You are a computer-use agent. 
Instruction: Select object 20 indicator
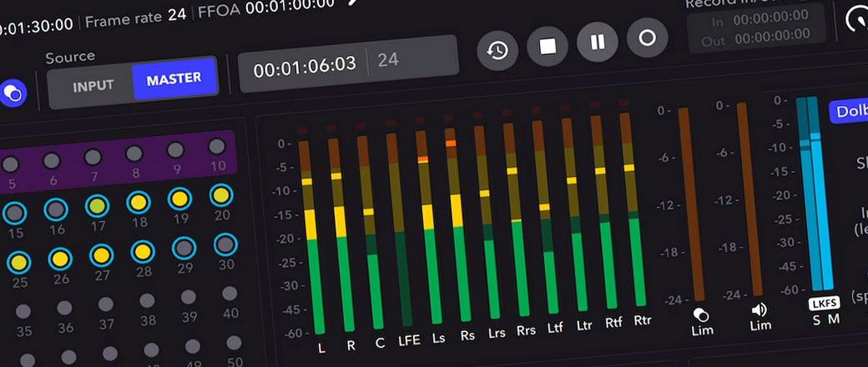pyautogui.click(x=221, y=195)
